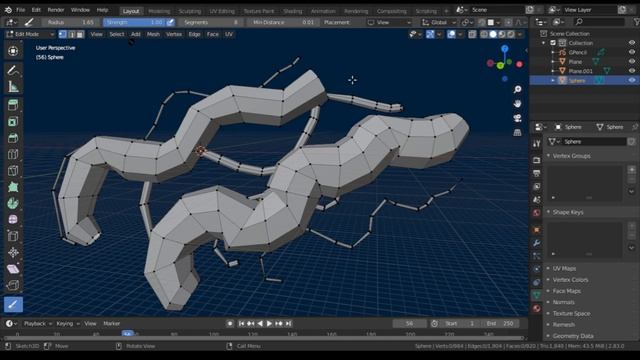Screen dimensions: 640x360
Task: Open the Edit Mode dropdown
Action: [30, 34]
